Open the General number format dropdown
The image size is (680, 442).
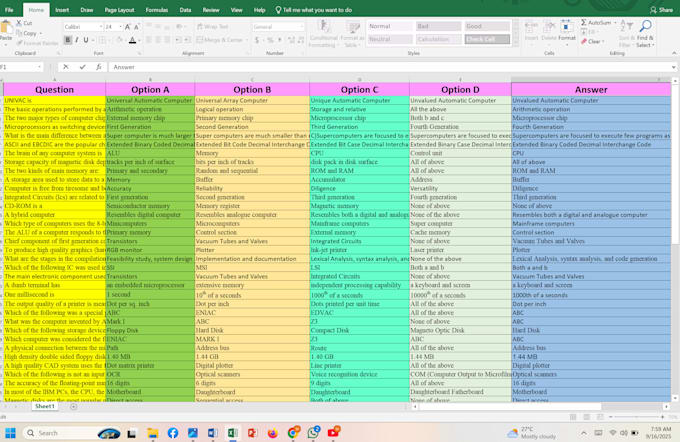301,27
